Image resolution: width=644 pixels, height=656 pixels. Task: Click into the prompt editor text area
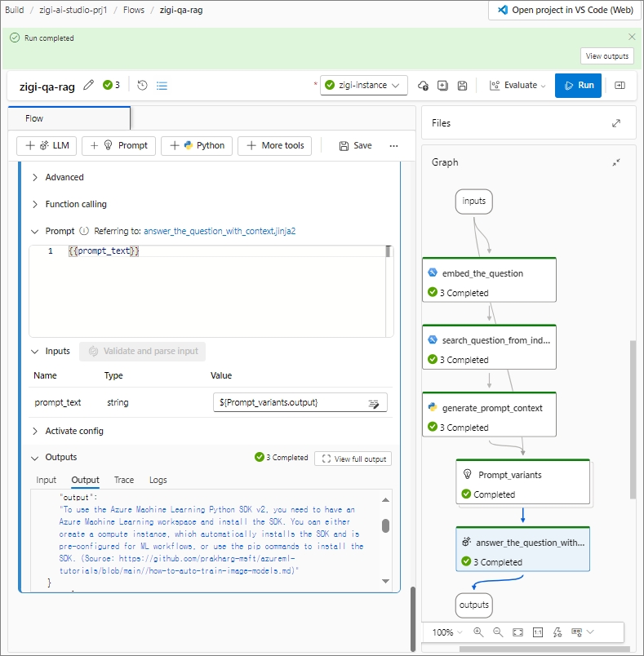[x=209, y=291]
